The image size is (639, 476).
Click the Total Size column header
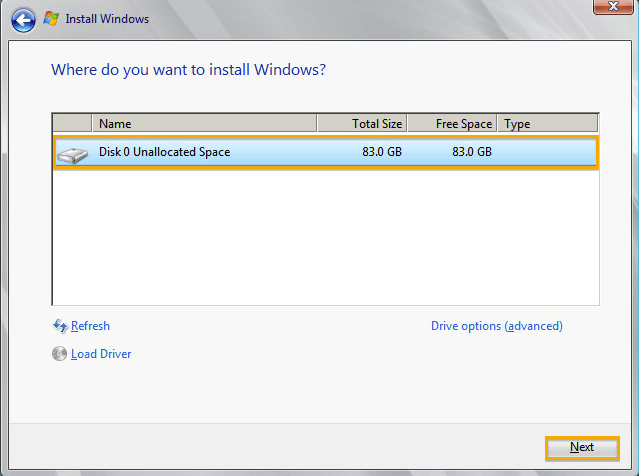[361, 124]
